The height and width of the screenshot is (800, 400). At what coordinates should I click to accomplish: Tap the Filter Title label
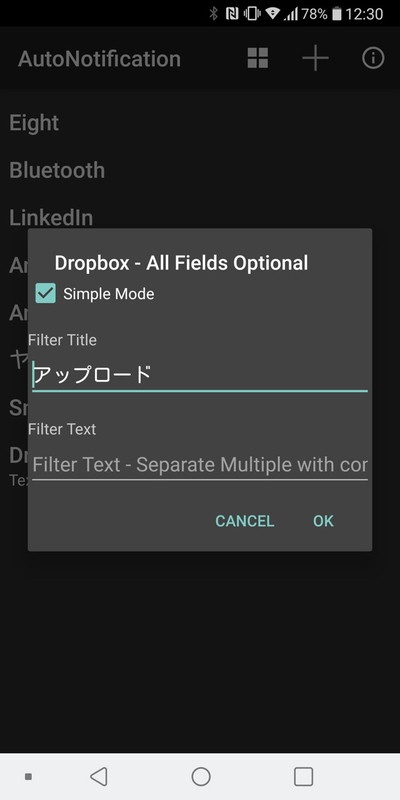click(62, 340)
